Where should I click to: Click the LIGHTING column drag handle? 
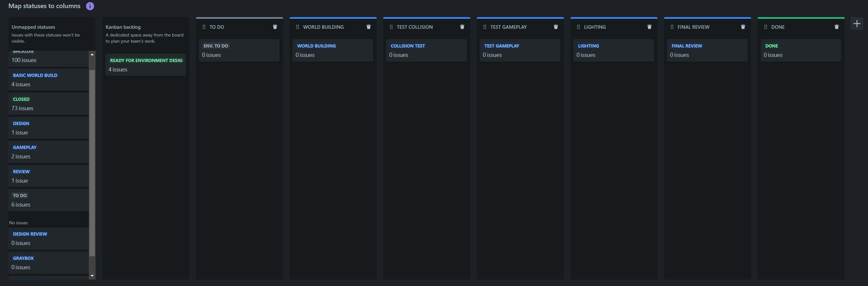click(x=578, y=27)
